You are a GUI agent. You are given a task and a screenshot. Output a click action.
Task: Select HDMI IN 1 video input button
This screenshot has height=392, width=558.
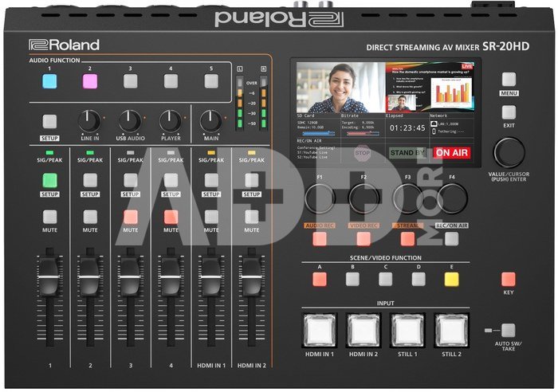(x=320, y=330)
